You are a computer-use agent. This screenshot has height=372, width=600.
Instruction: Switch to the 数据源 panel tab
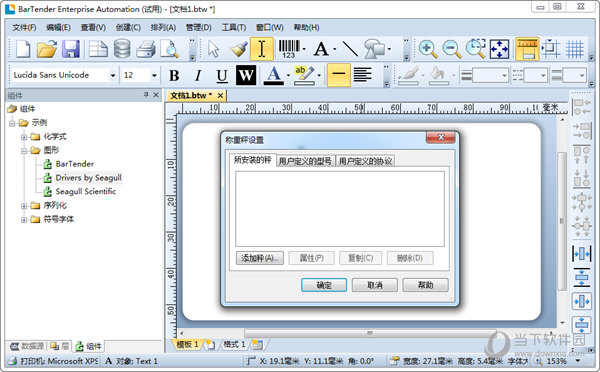(x=27, y=346)
